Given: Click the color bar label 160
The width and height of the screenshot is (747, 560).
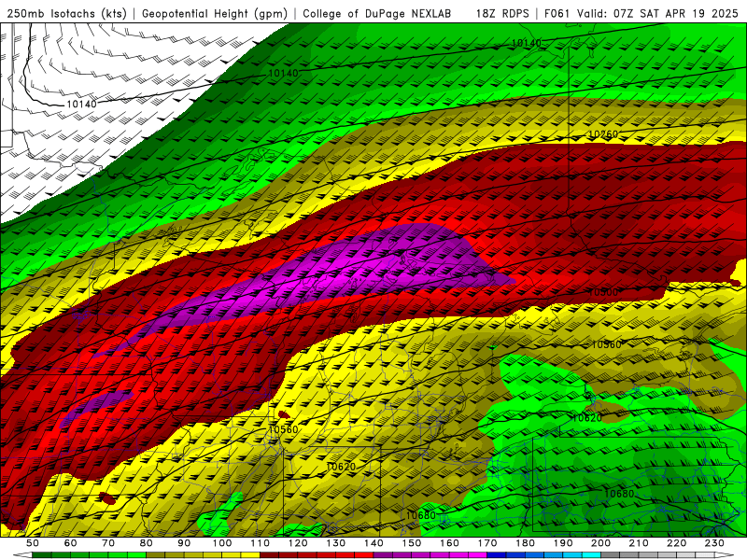Looking at the screenshot, I should (449, 543).
